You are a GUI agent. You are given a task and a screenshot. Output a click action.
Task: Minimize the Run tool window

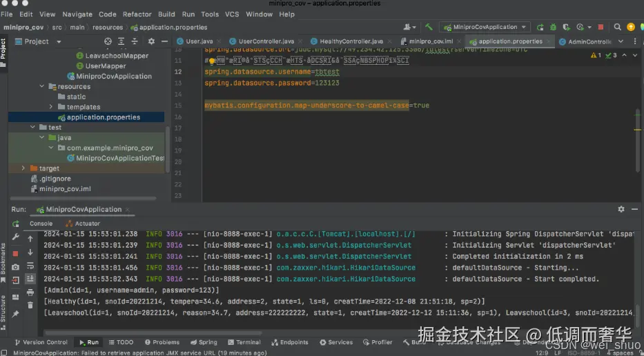tap(634, 210)
